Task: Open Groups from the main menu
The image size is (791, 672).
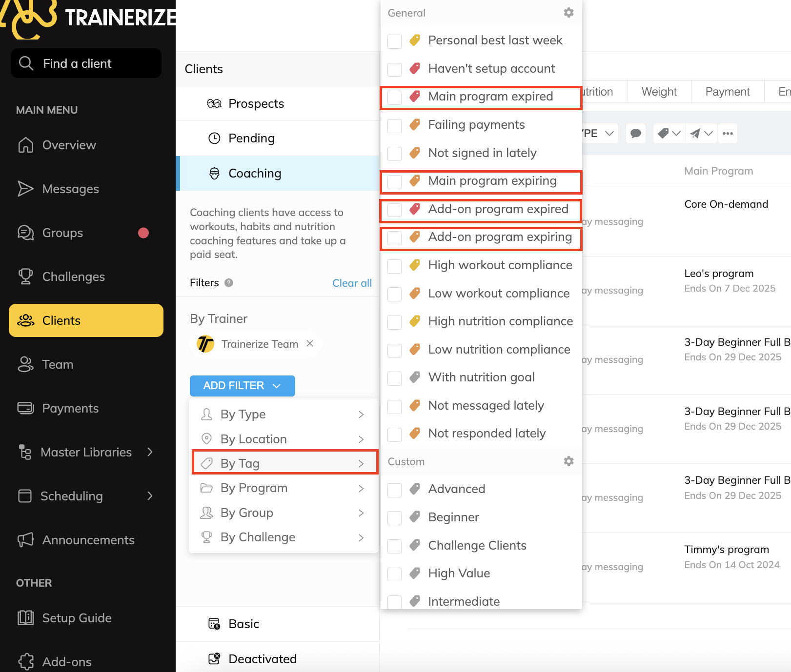Action: [62, 233]
